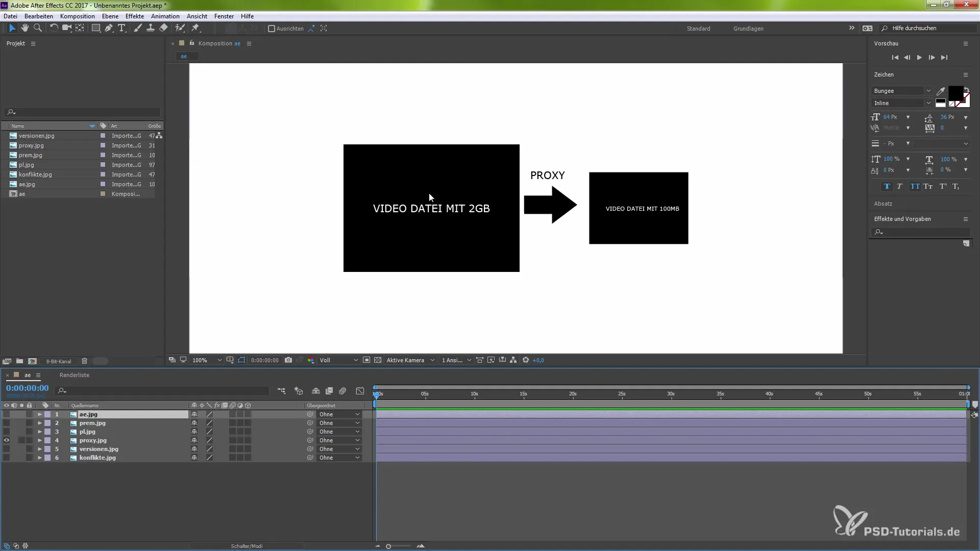Screen dimensions: 980x551
Task: Show the prem.jpg layer
Action: point(7,423)
